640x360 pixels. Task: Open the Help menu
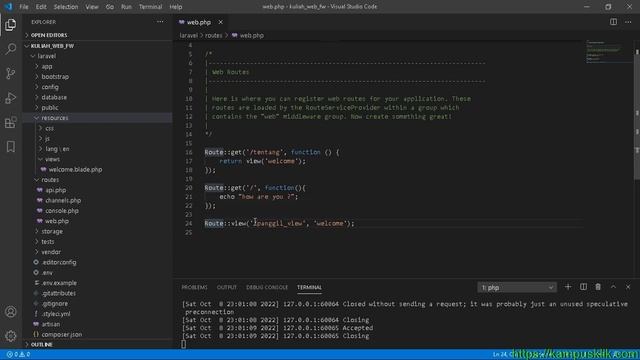pyautogui.click(x=176, y=7)
